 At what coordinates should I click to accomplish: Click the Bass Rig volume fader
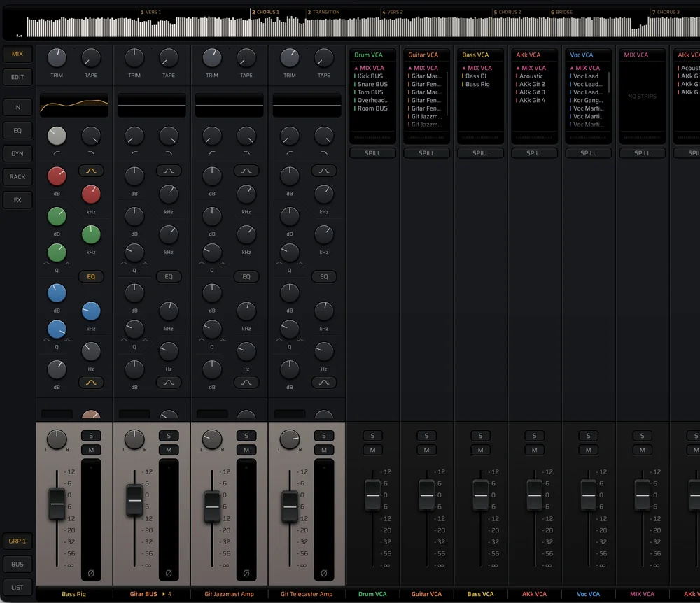[57, 504]
